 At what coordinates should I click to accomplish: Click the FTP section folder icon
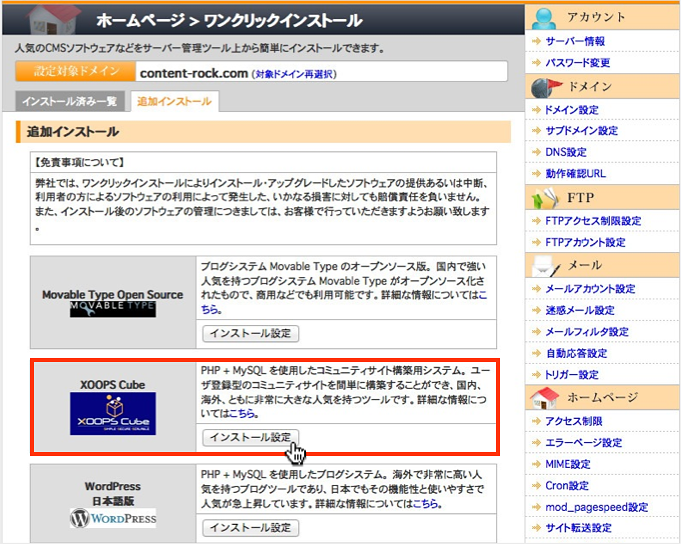click(545, 198)
